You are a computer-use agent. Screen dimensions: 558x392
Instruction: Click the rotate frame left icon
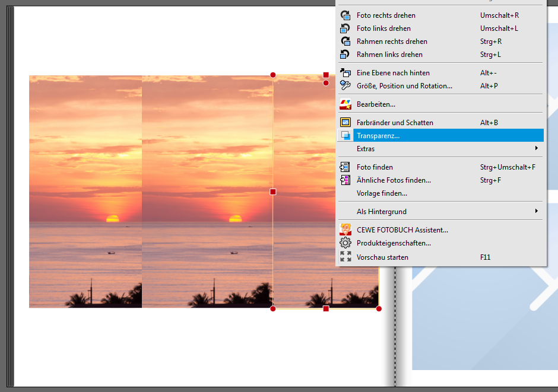(x=345, y=55)
